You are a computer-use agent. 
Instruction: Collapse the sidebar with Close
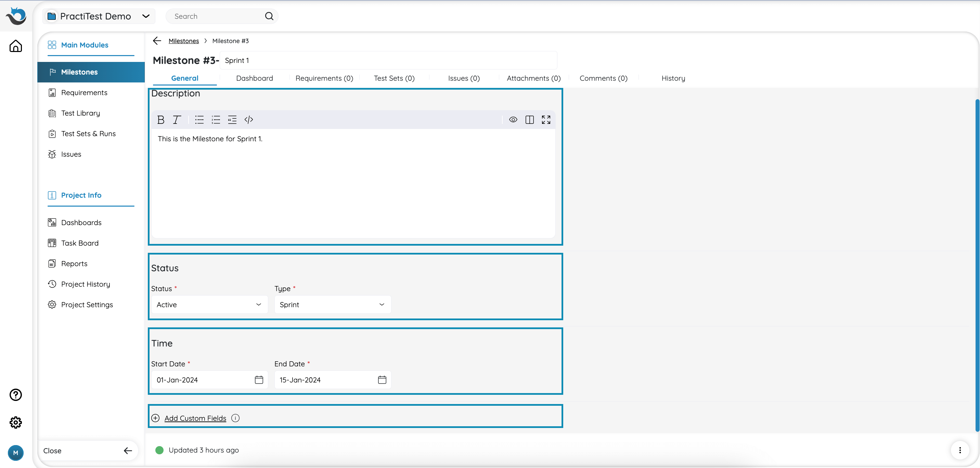pos(88,451)
